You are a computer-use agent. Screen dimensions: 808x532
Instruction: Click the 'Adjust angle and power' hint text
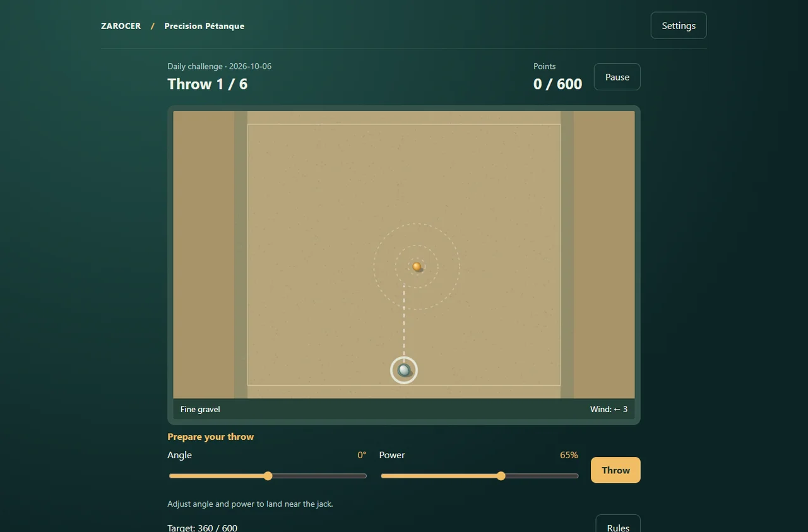coord(250,504)
